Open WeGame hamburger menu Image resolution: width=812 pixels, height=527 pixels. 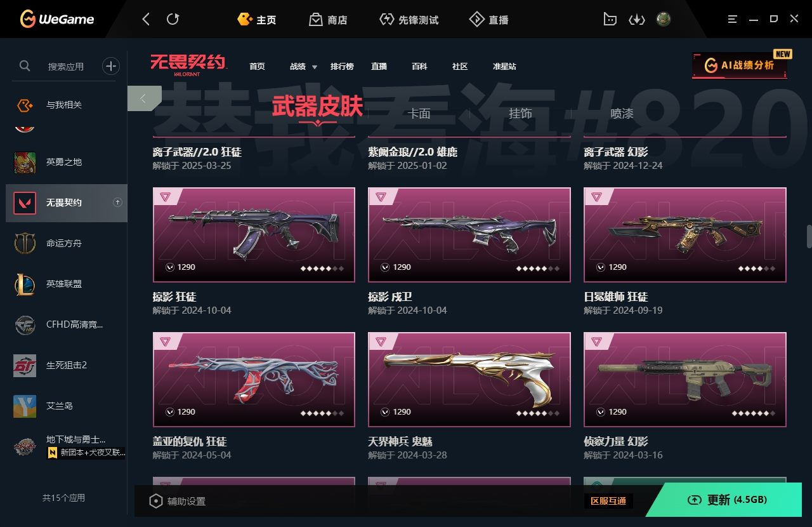pos(733,19)
